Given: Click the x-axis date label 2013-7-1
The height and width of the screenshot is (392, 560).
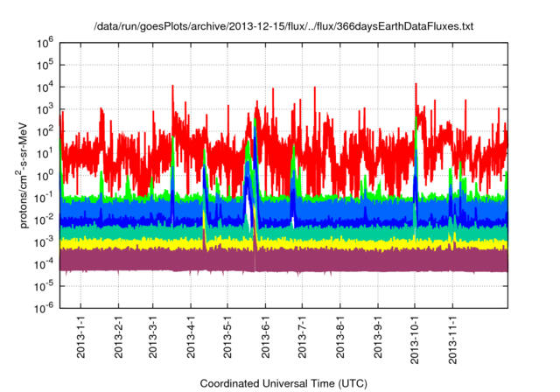Looking at the screenshot, I should (x=302, y=337).
